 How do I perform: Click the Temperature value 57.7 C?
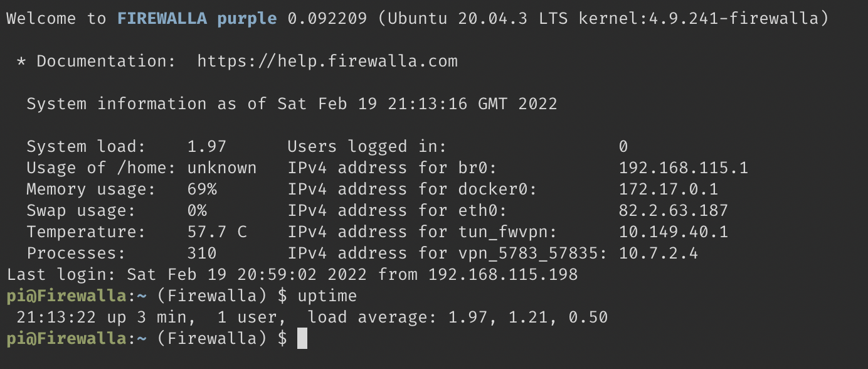pos(217,232)
